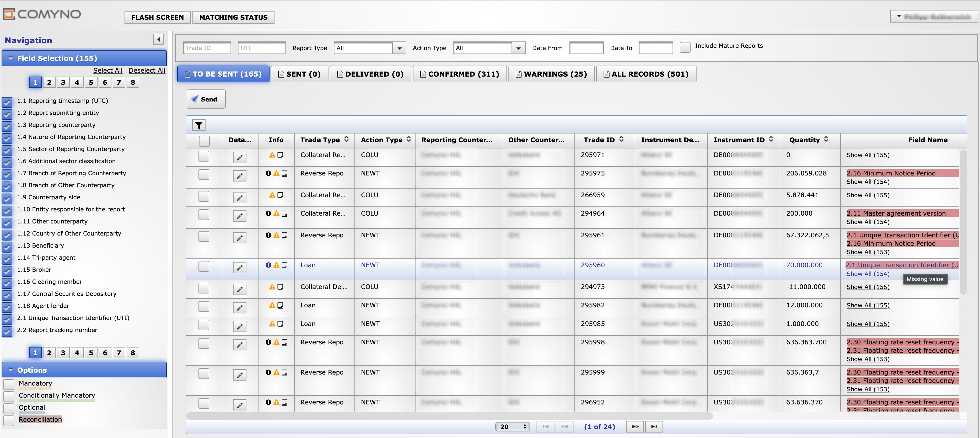Viewport: 980px width, 438px height.
Task: Click error exclamation icon for trade 295998
Action: click(268, 342)
